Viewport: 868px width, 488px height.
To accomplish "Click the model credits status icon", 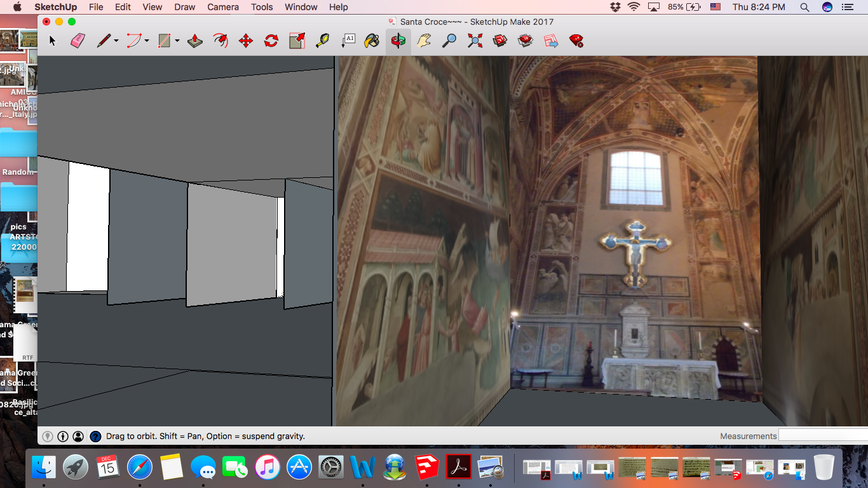I will pos(63,437).
